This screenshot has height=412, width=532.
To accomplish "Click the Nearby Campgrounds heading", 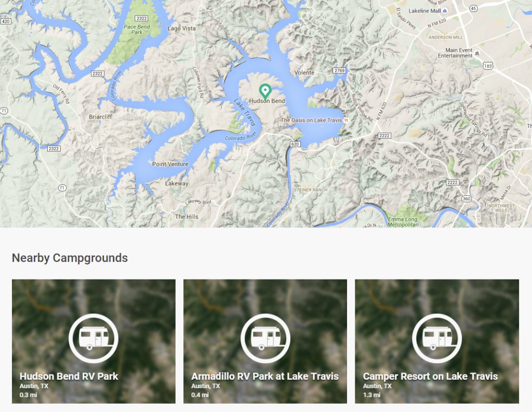I will point(70,258).
